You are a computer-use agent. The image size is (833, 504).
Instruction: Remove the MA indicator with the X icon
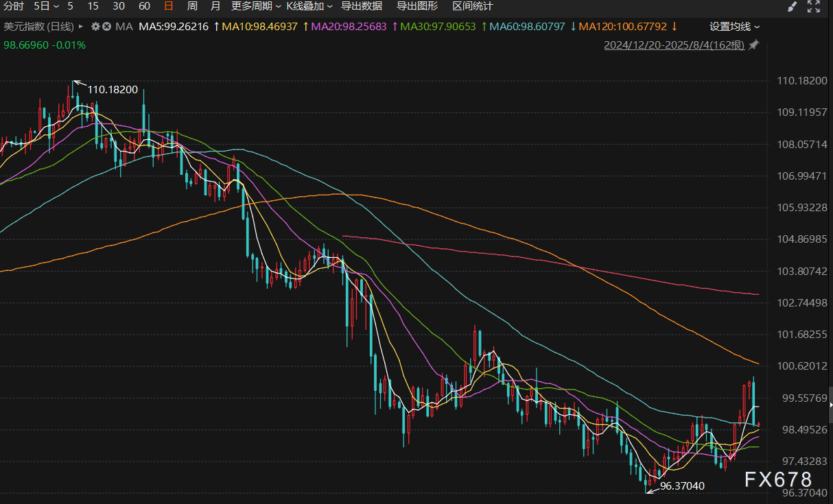(106, 27)
